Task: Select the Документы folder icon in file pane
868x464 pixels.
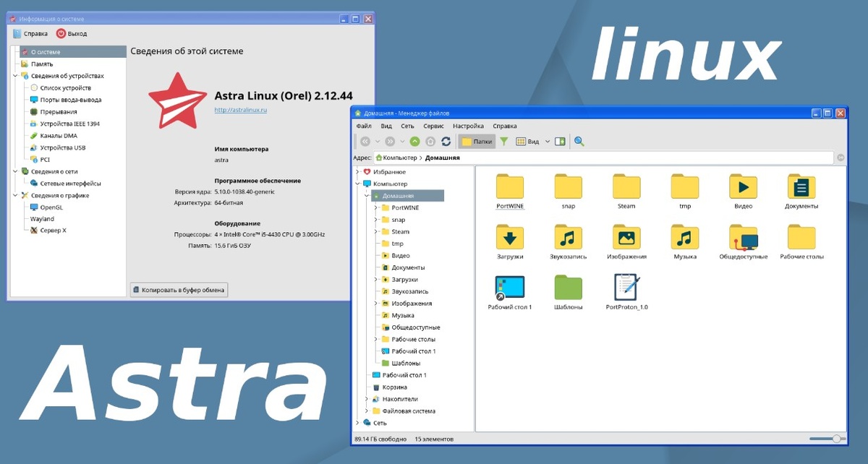Action: point(801,186)
